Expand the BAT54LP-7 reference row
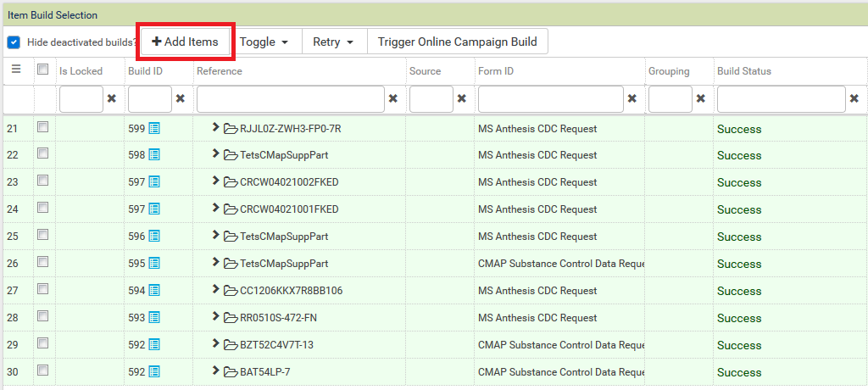The height and width of the screenshot is (390, 868). click(x=215, y=371)
